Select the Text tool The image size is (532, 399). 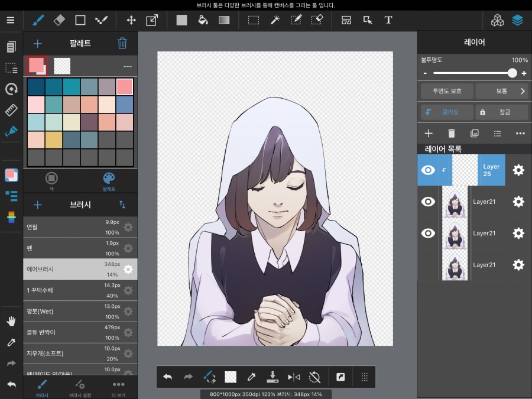pyautogui.click(x=388, y=20)
